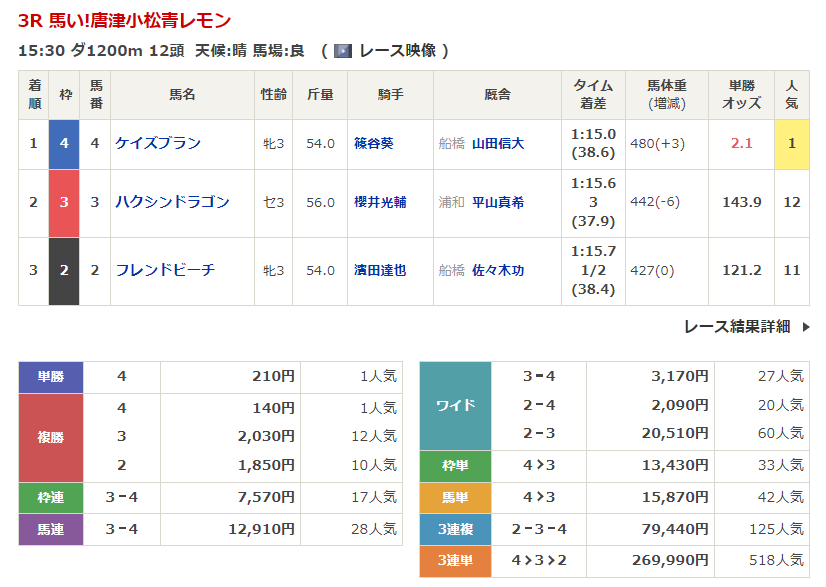The width and height of the screenshot is (826, 587).
Task: View jockey 篠谷葵 page
Action: (x=374, y=143)
